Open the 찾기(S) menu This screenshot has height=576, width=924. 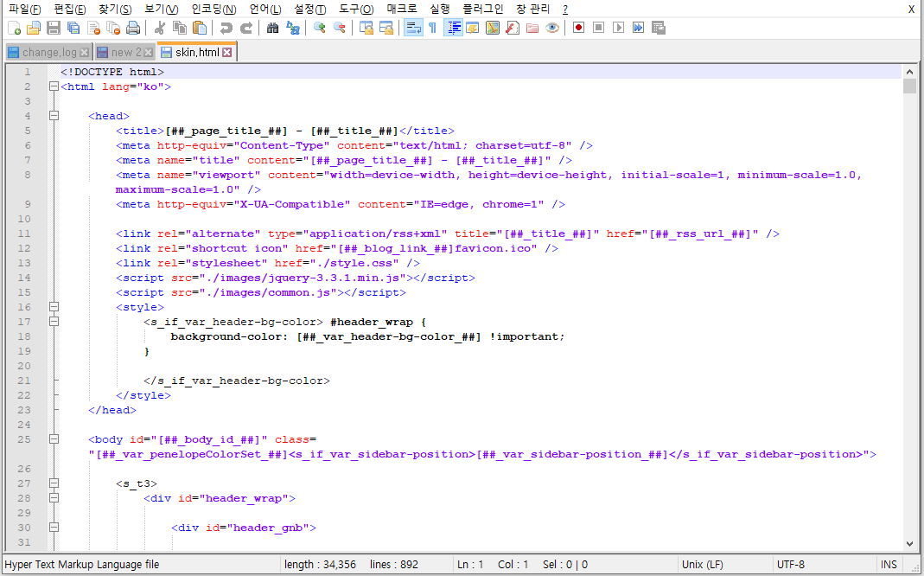coord(115,10)
